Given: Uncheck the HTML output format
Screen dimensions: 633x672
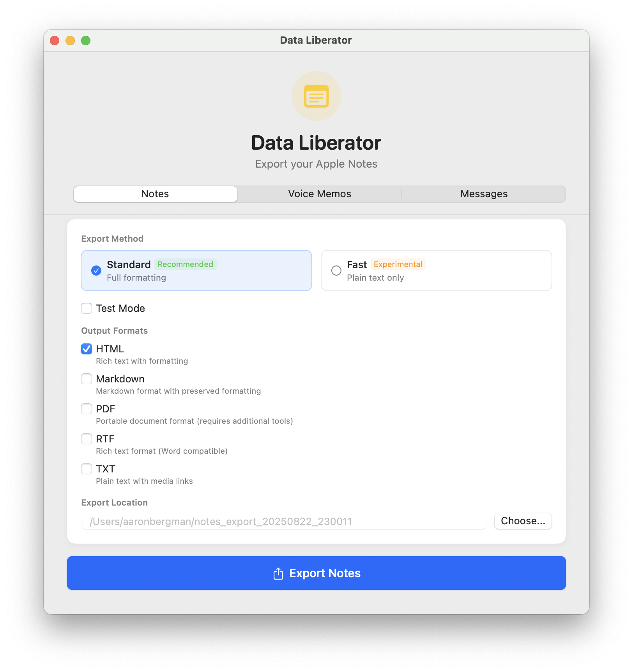Looking at the screenshot, I should [x=87, y=349].
